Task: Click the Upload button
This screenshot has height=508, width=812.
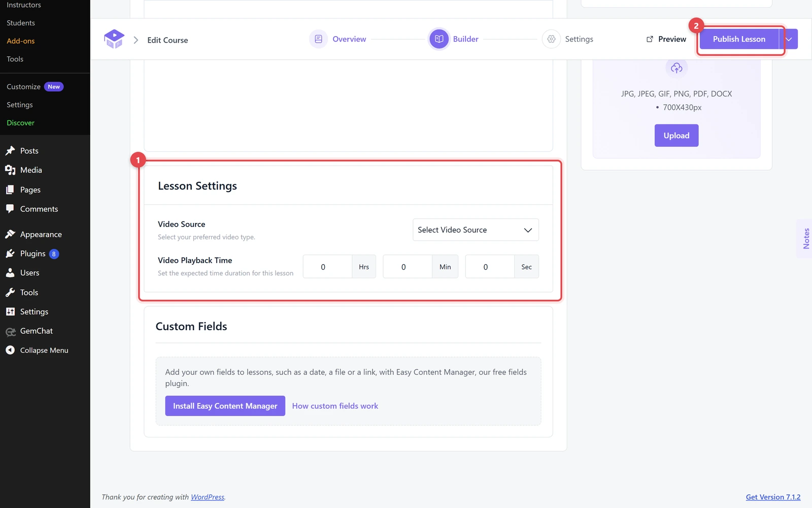Action: click(x=676, y=136)
